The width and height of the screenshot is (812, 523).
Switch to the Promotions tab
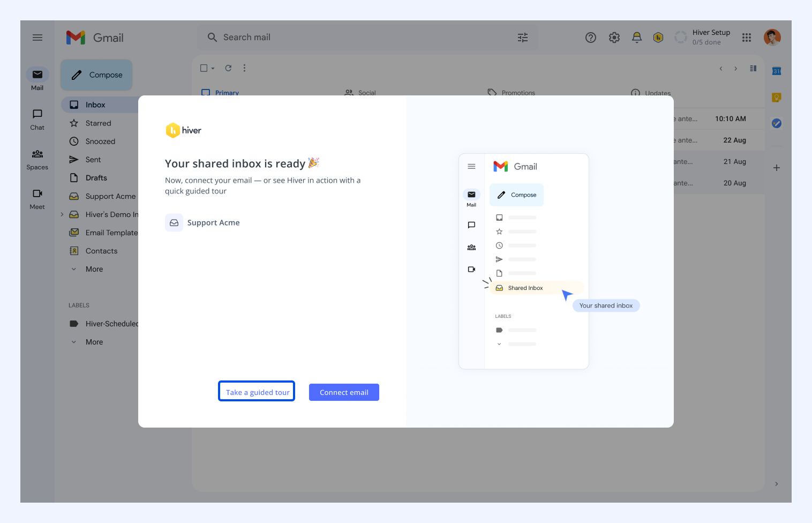[x=511, y=92]
